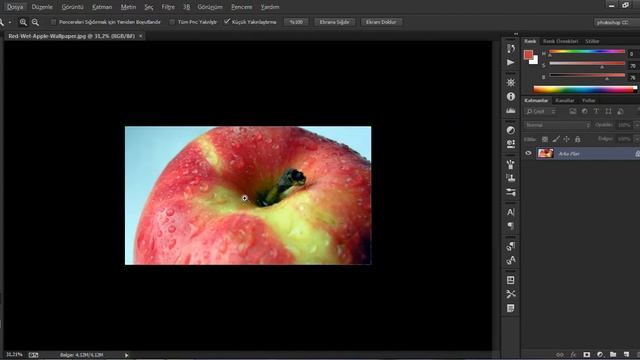
Task: Filter layers by smart object icon
Action: coord(620,111)
